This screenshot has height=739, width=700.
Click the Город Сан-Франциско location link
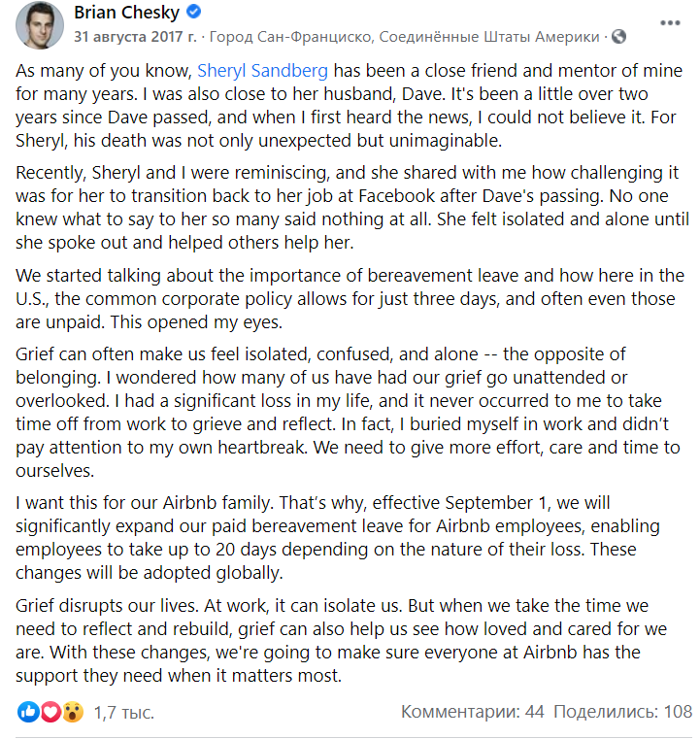point(404,36)
